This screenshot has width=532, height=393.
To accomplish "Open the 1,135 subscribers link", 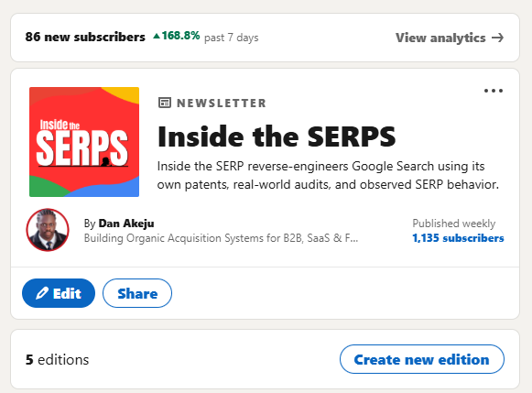I will click(458, 238).
